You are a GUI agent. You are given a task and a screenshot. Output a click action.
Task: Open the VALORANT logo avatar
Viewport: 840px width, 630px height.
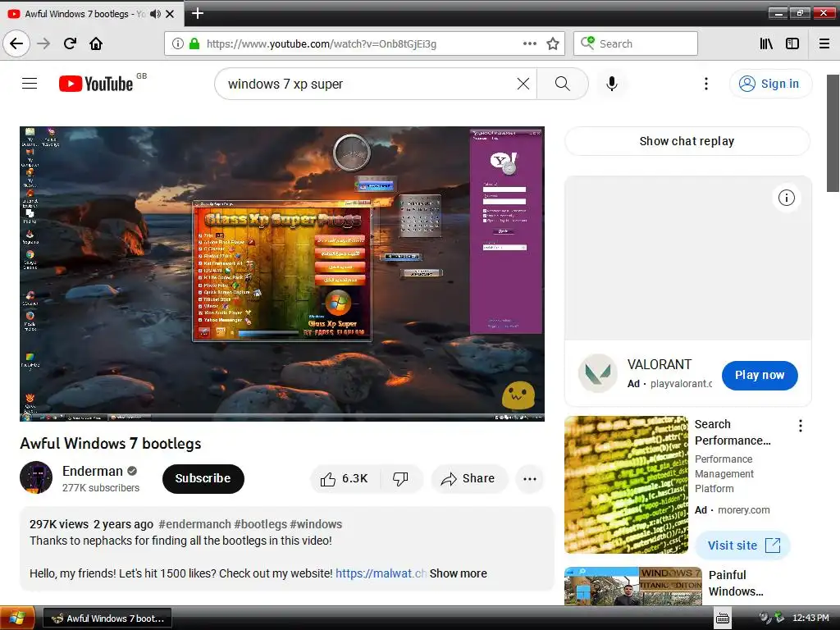[597, 373]
